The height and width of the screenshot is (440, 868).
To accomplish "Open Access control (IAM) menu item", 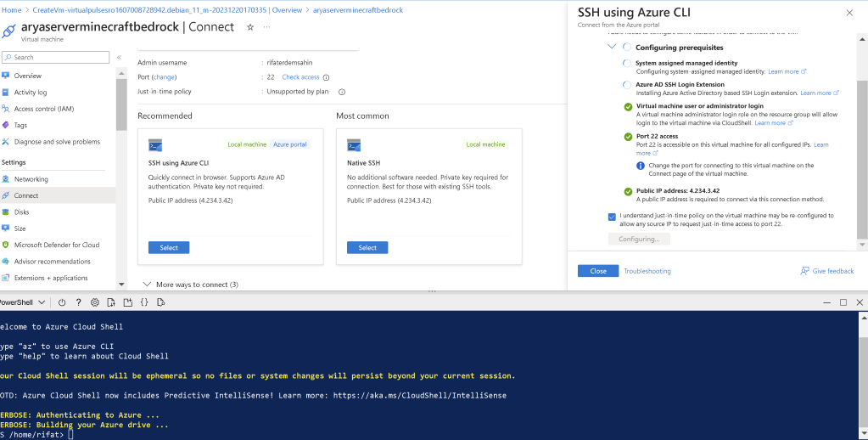I will click(58, 109).
